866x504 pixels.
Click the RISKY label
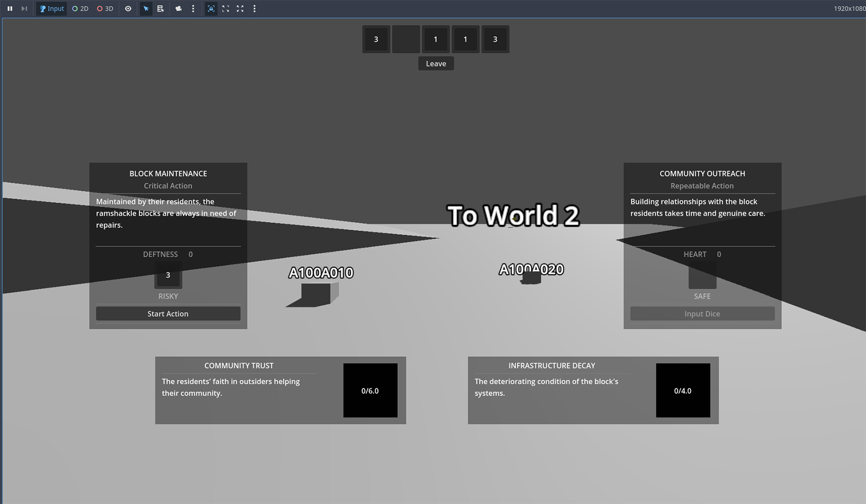(x=168, y=296)
